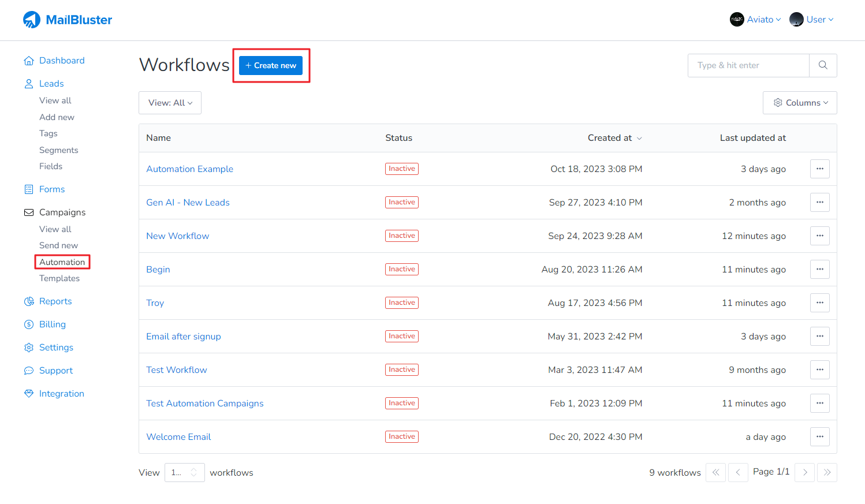Screen dimensions: 865x504
Task: Click the MailBluster logo icon
Action: (x=32, y=20)
